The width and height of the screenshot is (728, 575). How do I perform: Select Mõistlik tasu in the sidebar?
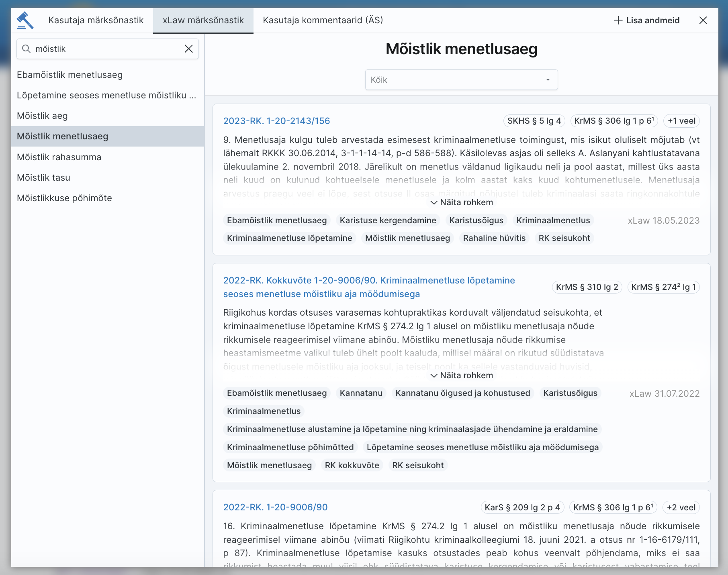[43, 177]
